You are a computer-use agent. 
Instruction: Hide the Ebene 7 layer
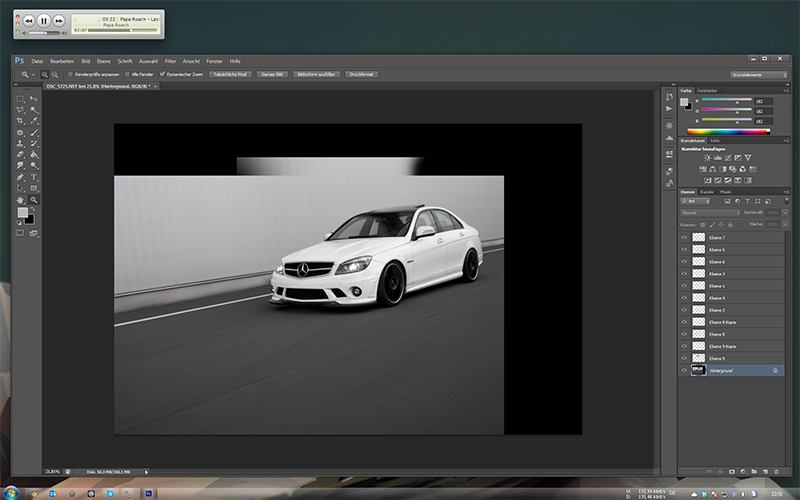(684, 237)
